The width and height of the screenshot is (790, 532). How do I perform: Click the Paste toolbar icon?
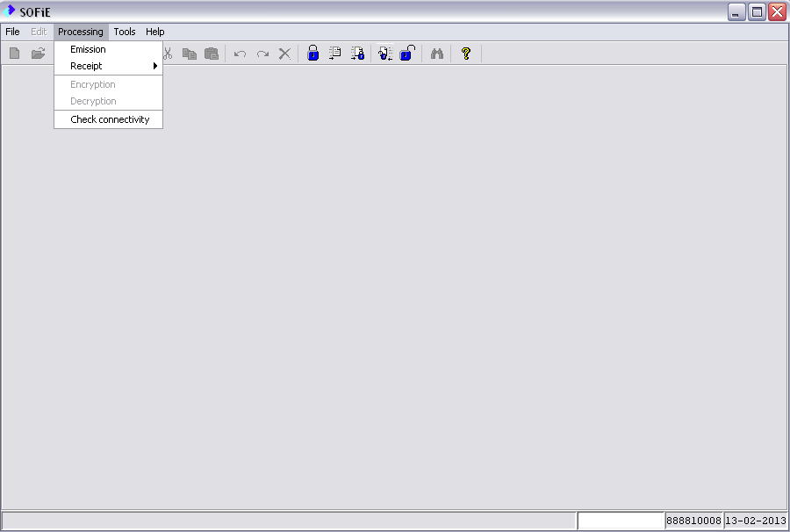tap(212, 54)
